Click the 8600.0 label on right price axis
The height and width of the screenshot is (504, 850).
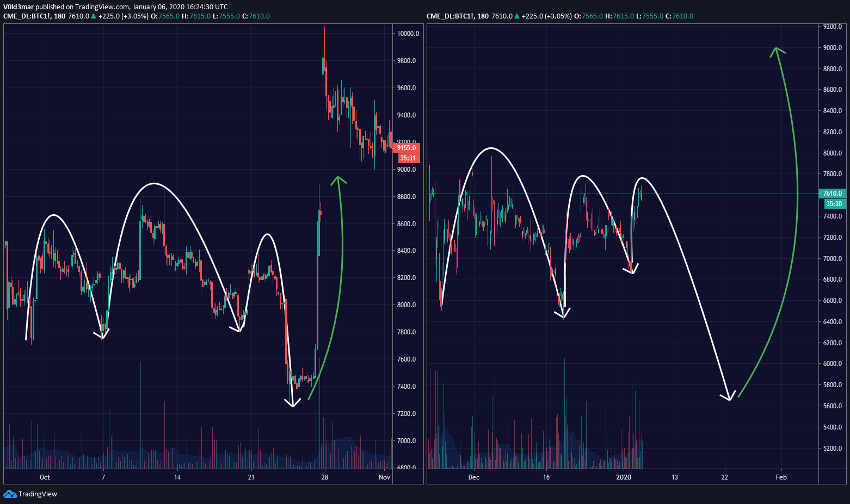tap(833, 90)
